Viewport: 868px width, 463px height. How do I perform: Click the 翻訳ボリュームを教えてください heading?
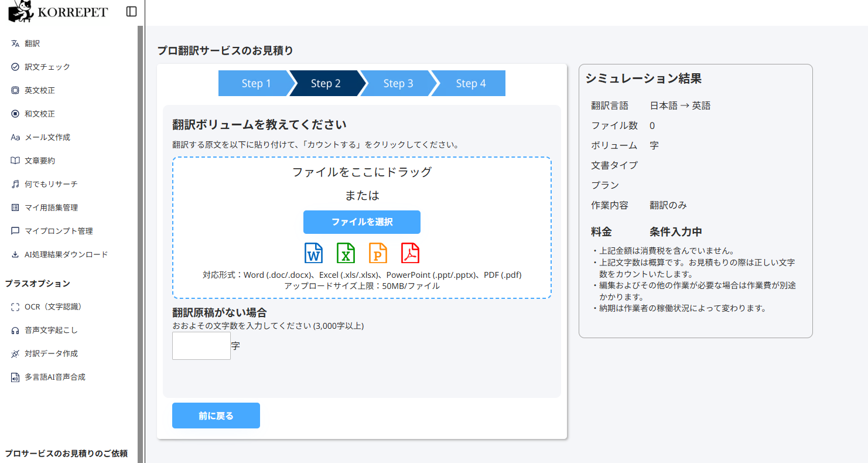pos(259,125)
